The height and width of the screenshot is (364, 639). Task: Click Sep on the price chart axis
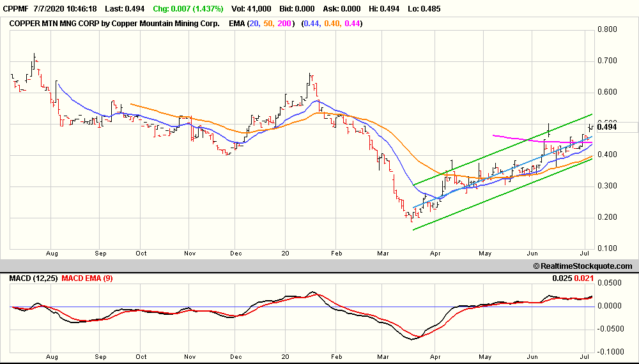[101, 254]
